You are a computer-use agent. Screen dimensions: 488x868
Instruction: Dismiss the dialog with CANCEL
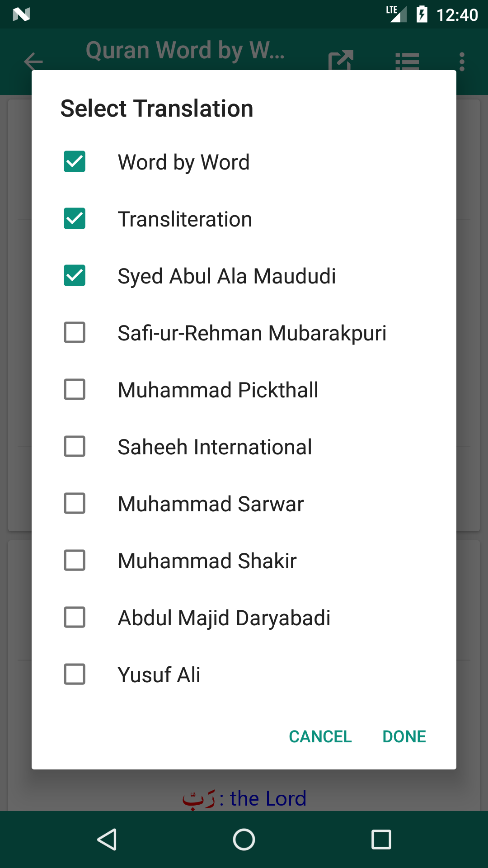tap(320, 736)
